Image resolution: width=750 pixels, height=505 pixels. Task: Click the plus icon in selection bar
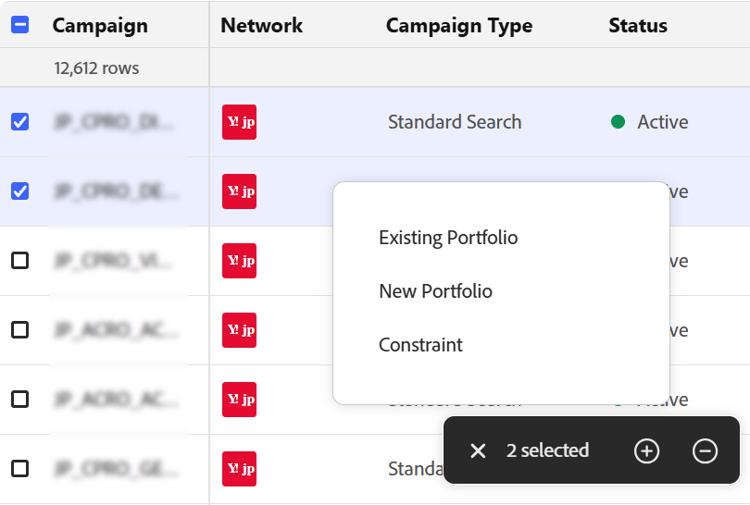tap(647, 451)
